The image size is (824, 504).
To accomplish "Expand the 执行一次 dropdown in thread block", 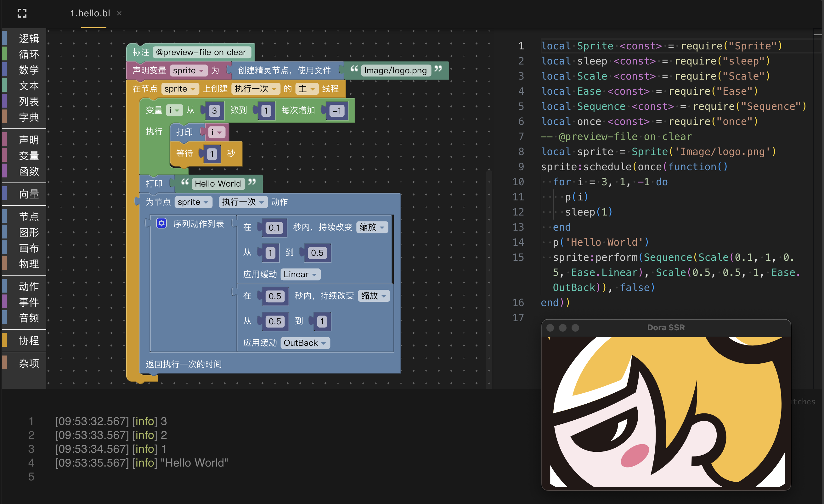I will click(256, 89).
